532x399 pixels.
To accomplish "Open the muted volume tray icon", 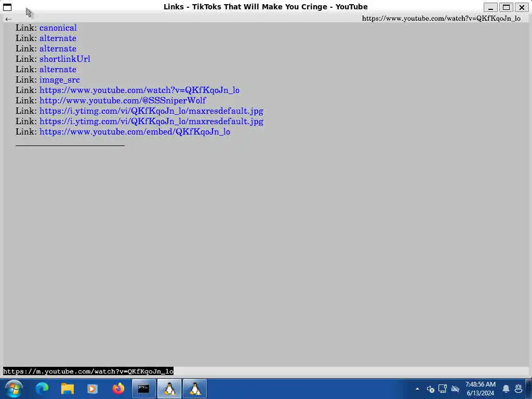I will point(431,389).
